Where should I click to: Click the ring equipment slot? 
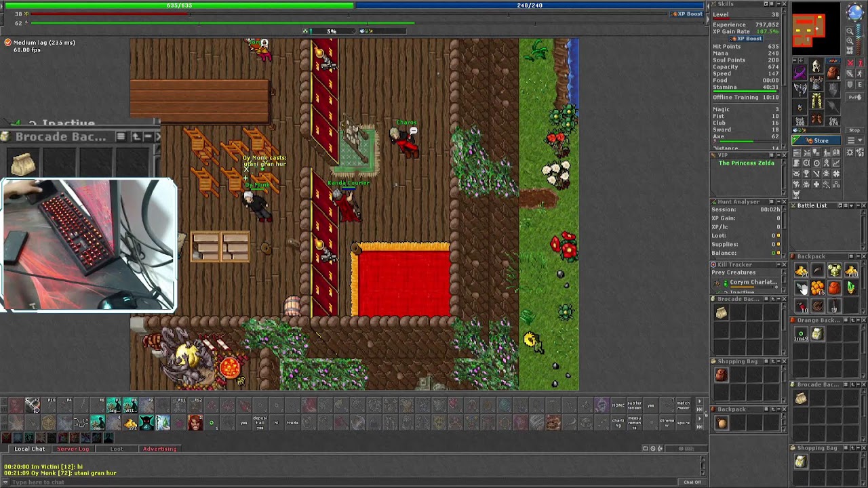coord(800,106)
